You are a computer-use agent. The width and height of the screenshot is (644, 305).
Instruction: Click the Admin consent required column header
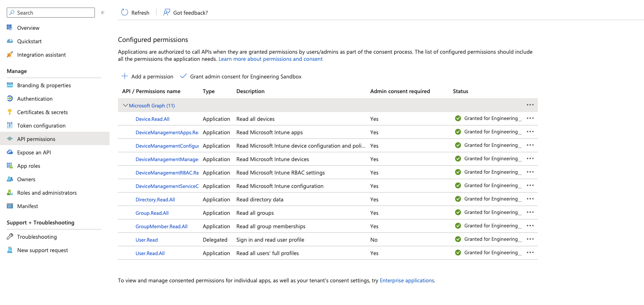coord(400,91)
